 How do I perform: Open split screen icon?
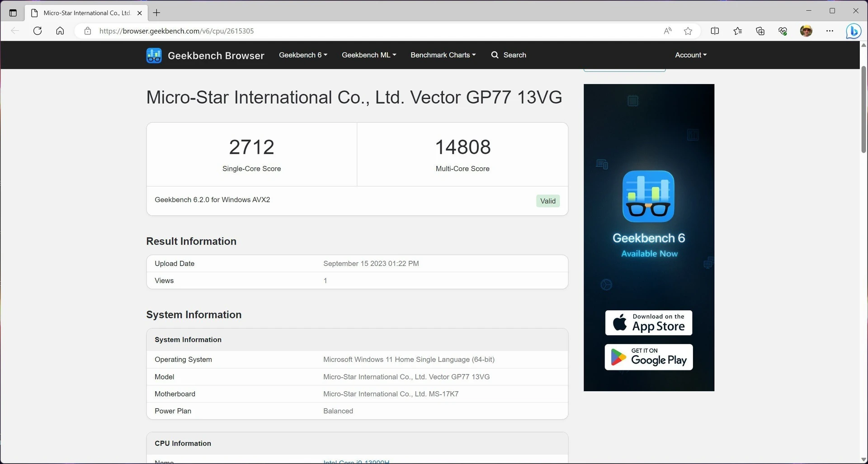click(715, 31)
